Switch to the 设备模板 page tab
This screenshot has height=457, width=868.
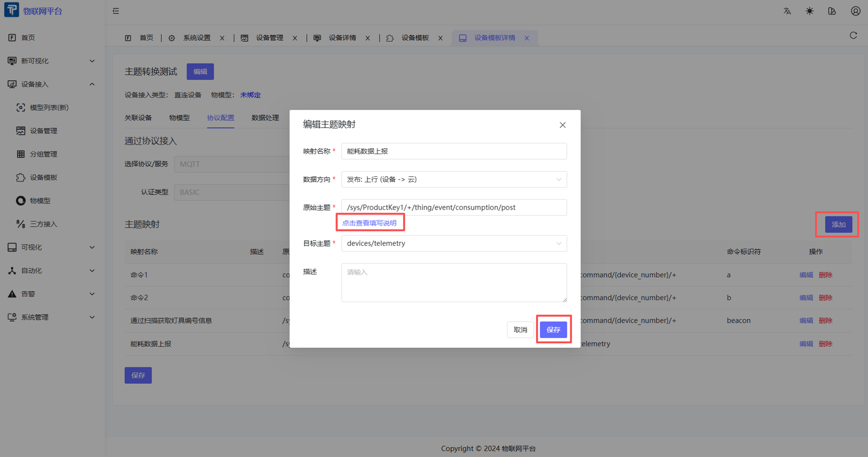[415, 38]
